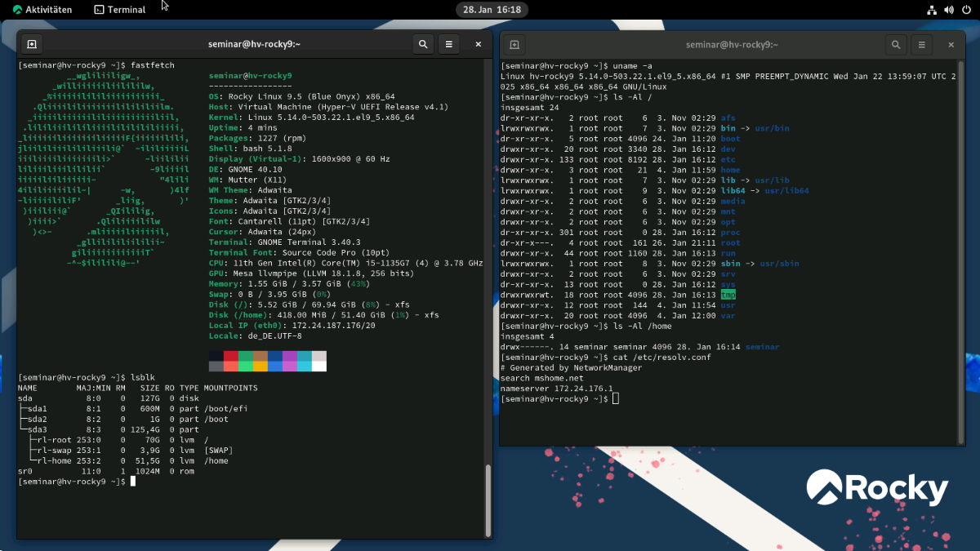The image size is (980, 551).
Task: Open search in right terminal window
Action: 896,45
